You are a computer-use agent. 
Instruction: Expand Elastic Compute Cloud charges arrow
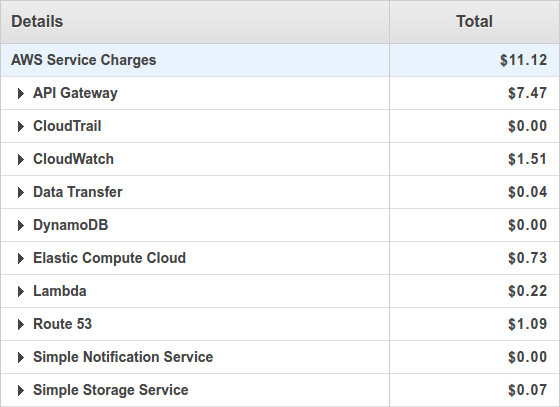[x=21, y=258]
